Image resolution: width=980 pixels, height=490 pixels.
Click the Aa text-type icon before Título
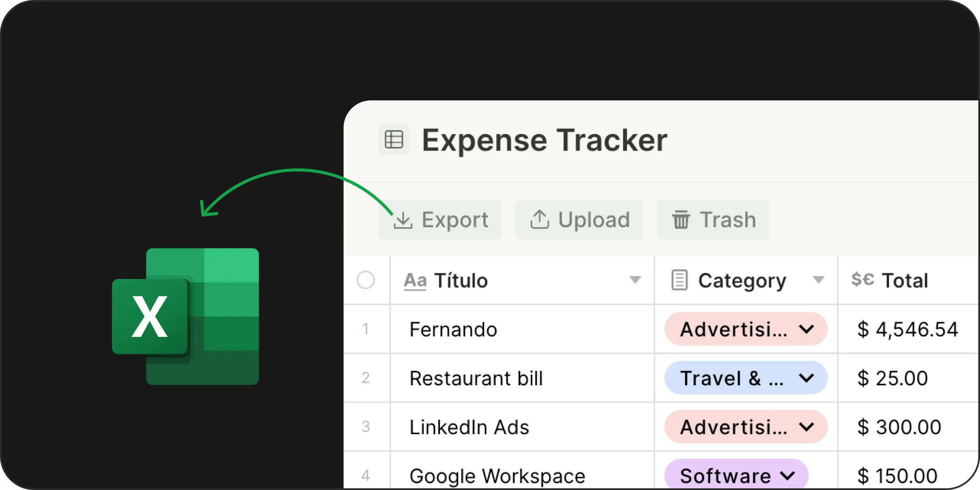coord(415,280)
